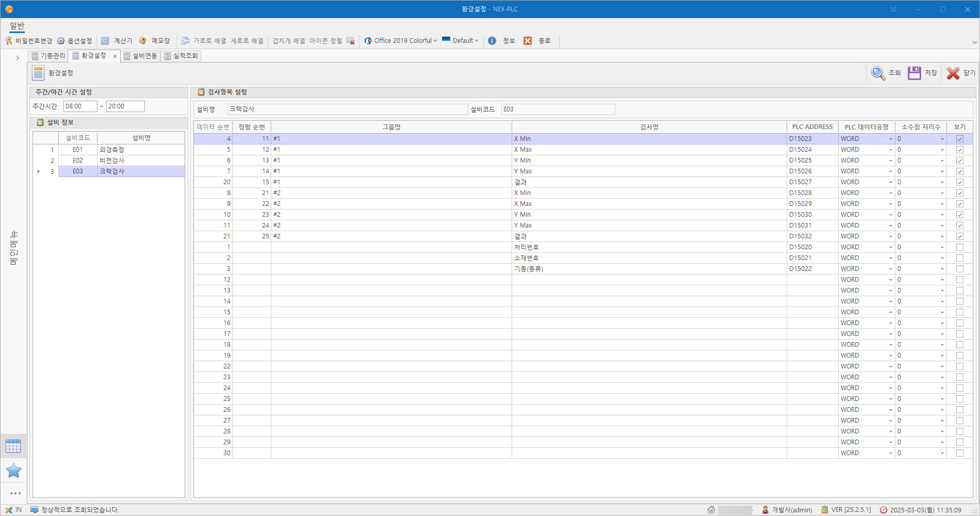This screenshot has height=516, width=980.
Task: Check visibility box for D15022 row
Action: (x=959, y=269)
